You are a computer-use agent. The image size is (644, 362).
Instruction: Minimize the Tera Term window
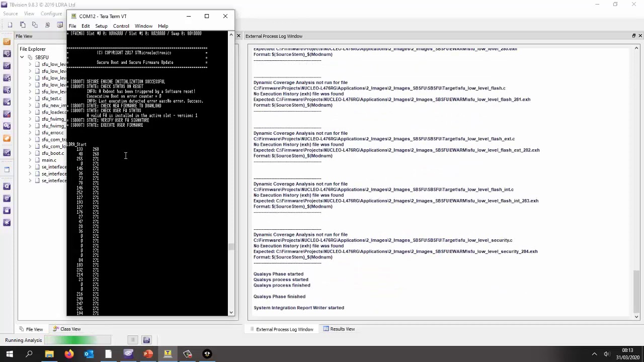[189, 16]
